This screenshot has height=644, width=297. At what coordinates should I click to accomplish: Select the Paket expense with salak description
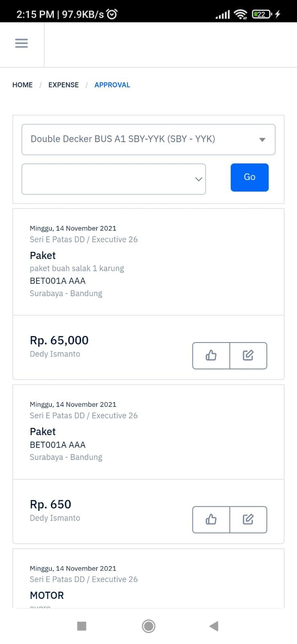click(x=148, y=262)
